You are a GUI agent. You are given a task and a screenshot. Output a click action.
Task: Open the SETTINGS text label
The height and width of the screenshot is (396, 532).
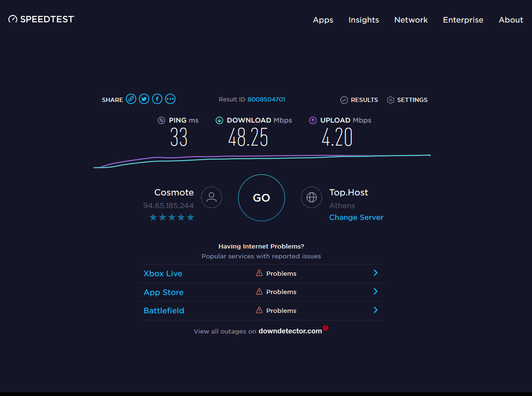(412, 100)
